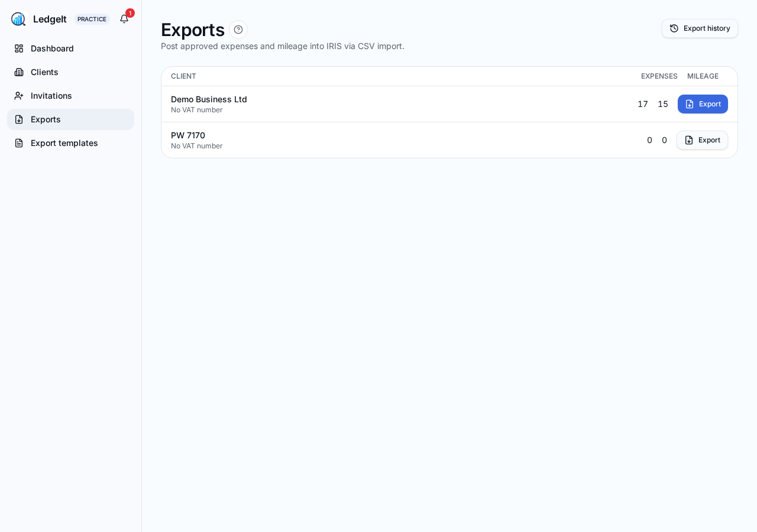Click the EXPENSES column header

[659, 76]
